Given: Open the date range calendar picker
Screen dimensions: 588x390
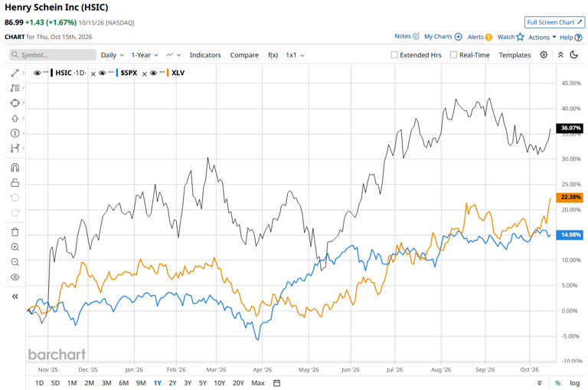Looking at the screenshot, I should 276,383.
